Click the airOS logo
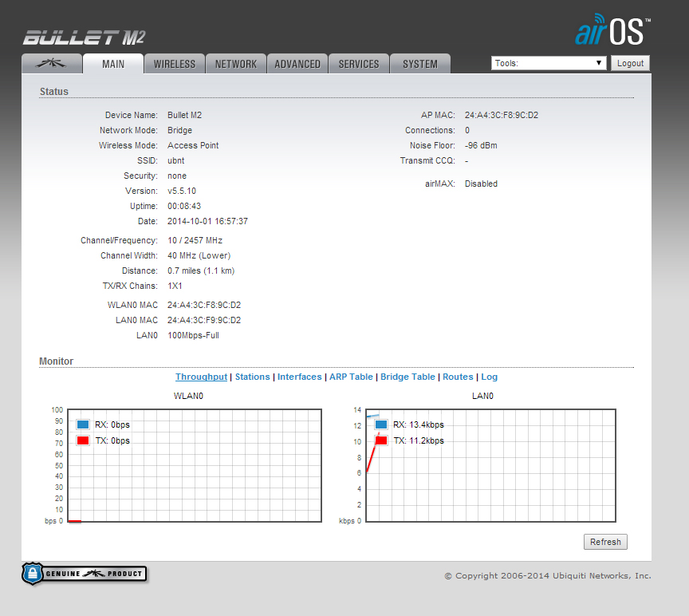 pos(612,30)
